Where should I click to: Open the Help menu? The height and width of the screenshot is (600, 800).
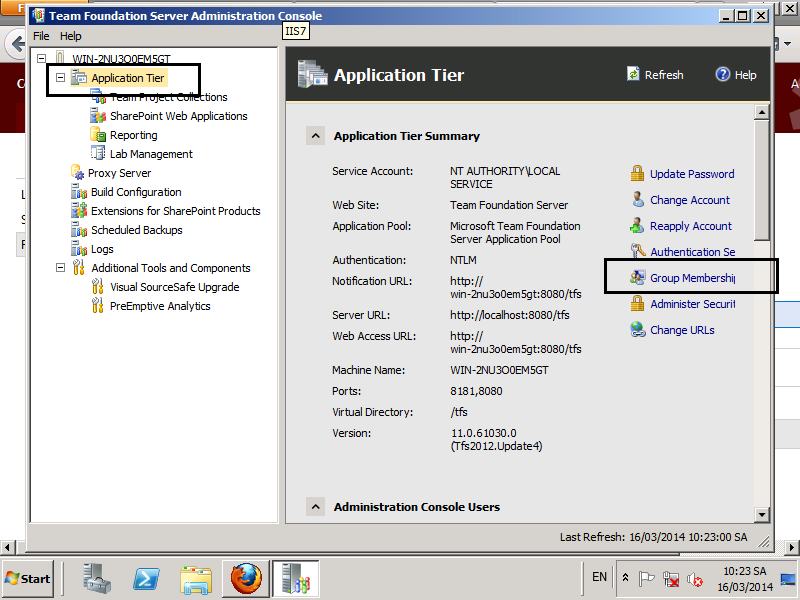pyautogui.click(x=70, y=36)
